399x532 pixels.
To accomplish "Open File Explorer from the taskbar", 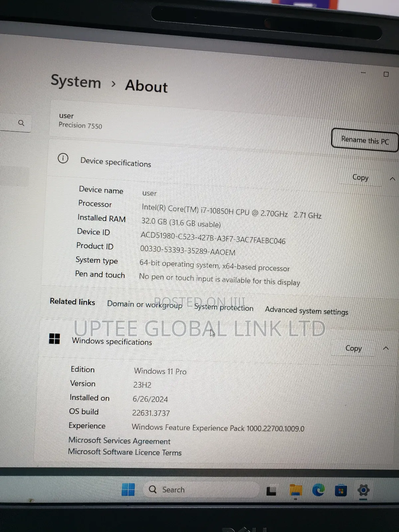I will [296, 491].
